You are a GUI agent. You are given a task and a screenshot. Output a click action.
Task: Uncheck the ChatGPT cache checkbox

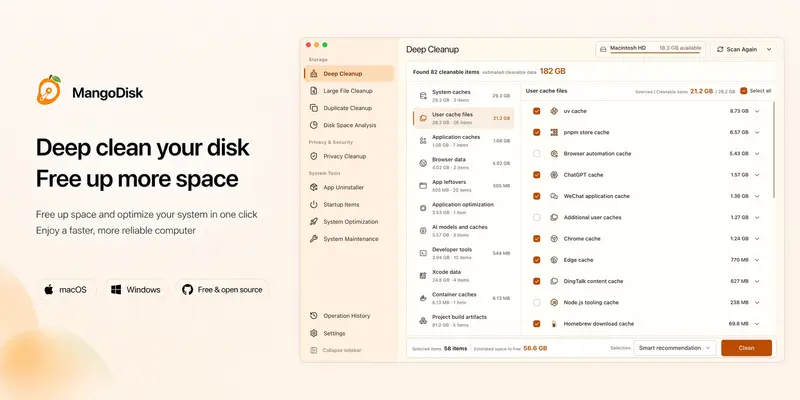(537, 175)
